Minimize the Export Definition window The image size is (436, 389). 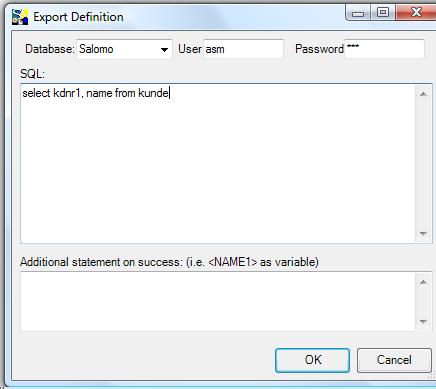click(358, 13)
